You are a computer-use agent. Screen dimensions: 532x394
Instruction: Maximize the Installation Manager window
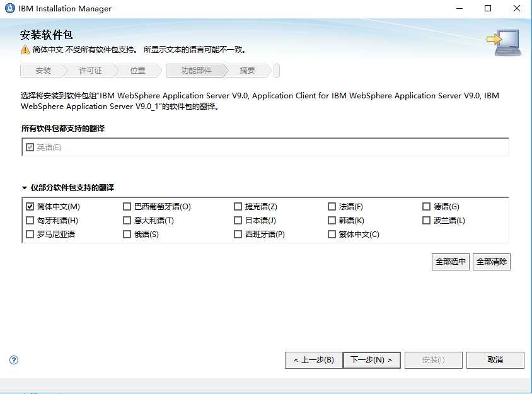coord(488,8)
